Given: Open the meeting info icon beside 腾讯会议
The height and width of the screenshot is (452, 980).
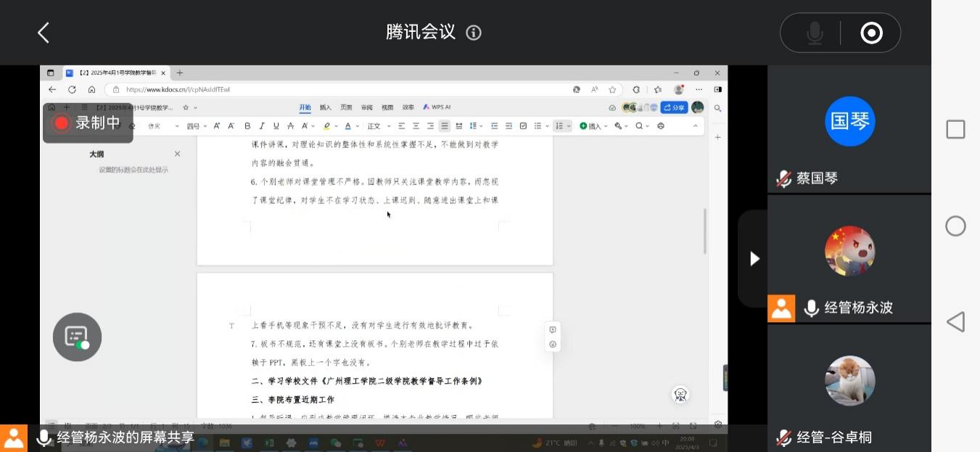Looking at the screenshot, I should (474, 33).
